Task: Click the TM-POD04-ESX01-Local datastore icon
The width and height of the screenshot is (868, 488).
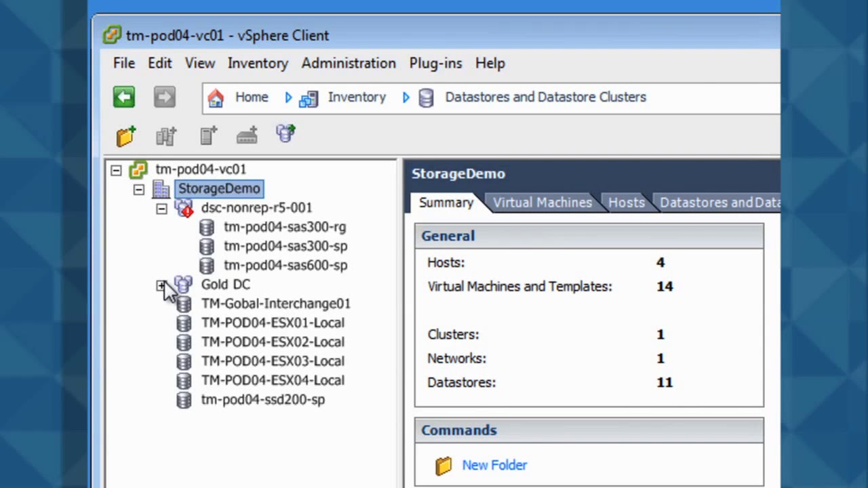Action: 184,323
